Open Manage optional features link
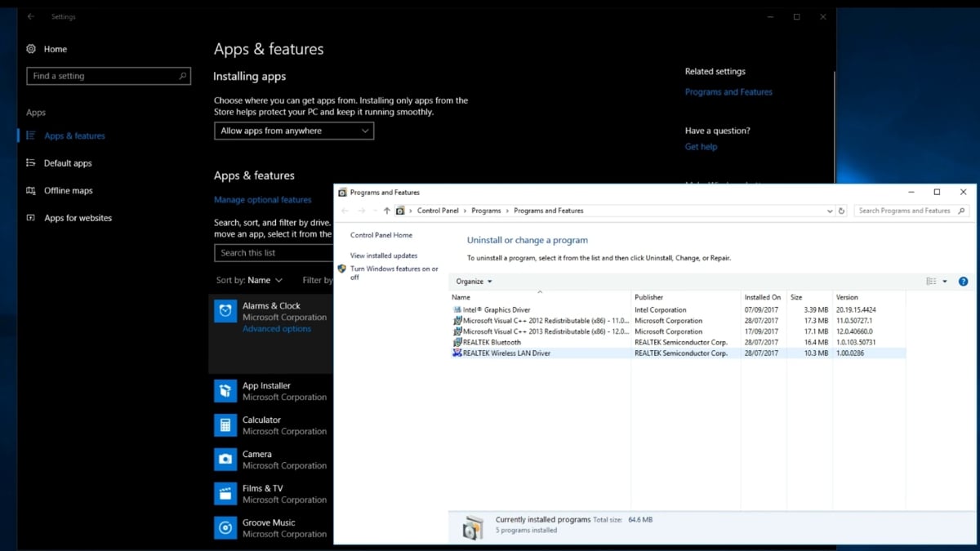Image resolution: width=980 pixels, height=551 pixels. coord(262,199)
